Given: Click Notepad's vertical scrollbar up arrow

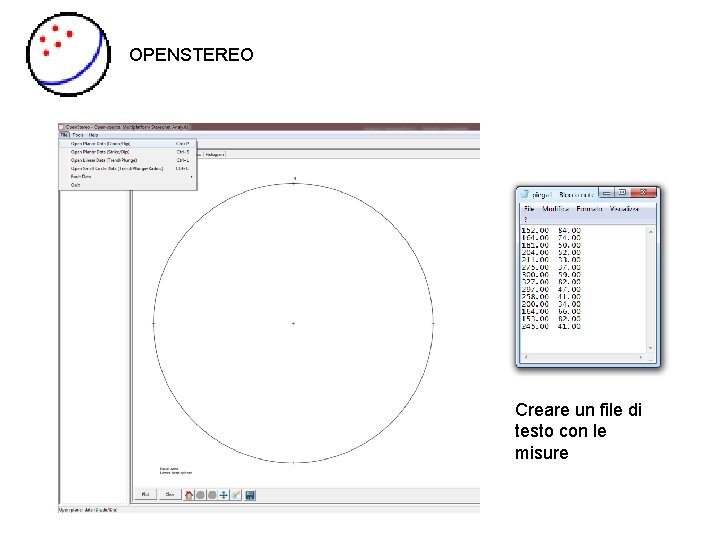Looking at the screenshot, I should [651, 232].
